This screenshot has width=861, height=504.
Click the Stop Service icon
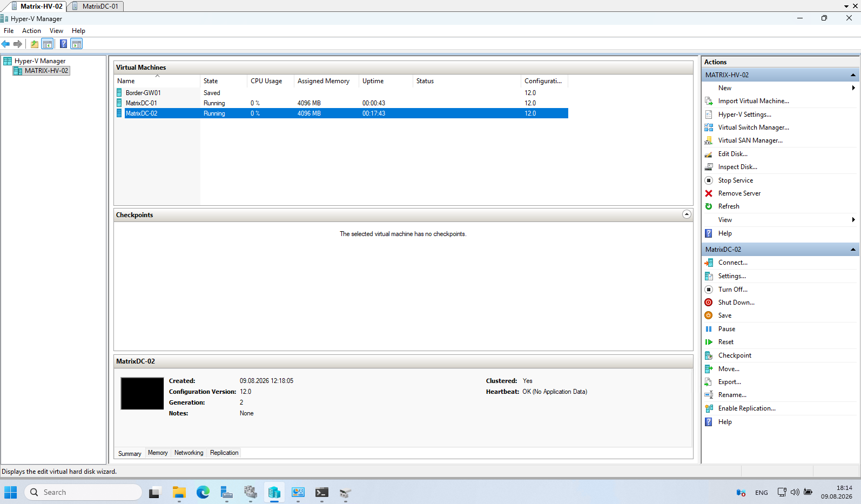709,180
